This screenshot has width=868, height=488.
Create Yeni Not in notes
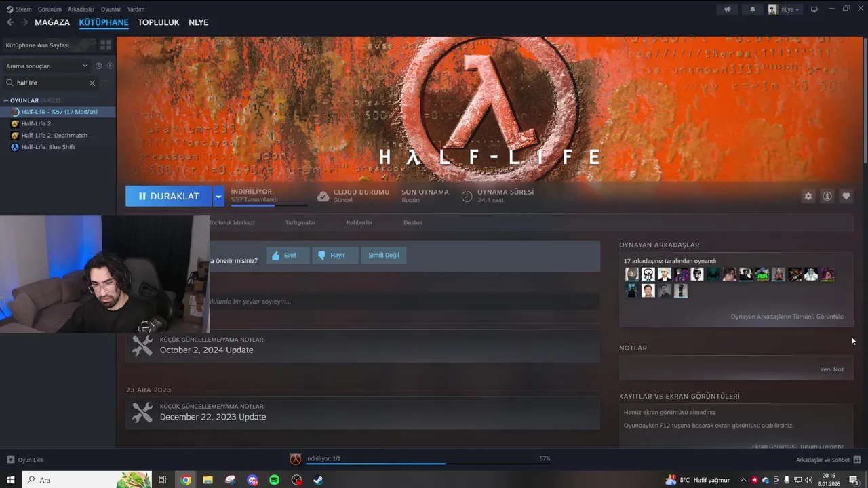(x=831, y=369)
